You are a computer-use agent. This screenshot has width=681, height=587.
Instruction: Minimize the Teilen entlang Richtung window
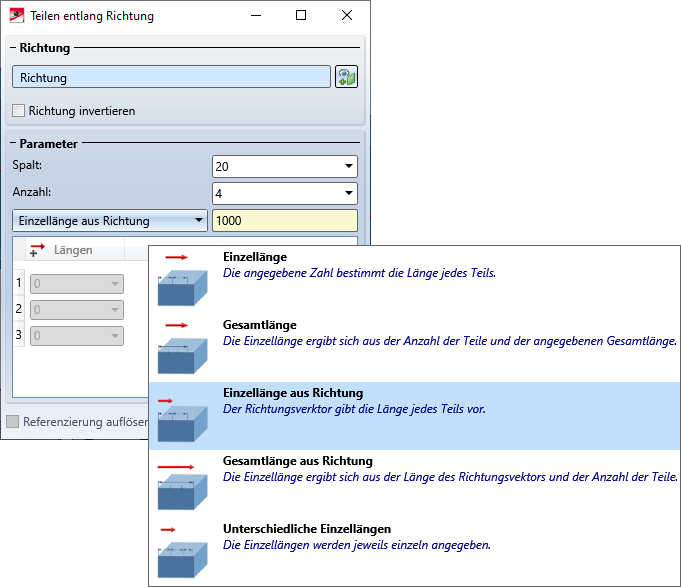256,16
